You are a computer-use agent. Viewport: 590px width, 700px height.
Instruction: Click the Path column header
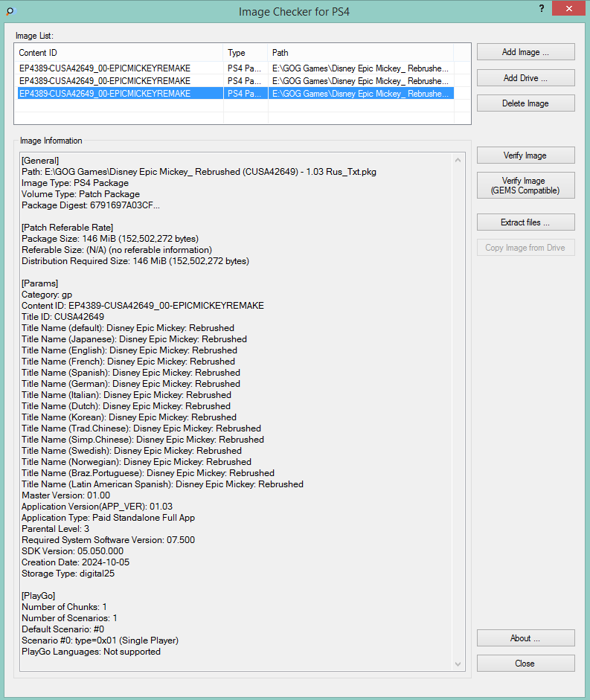click(x=360, y=53)
